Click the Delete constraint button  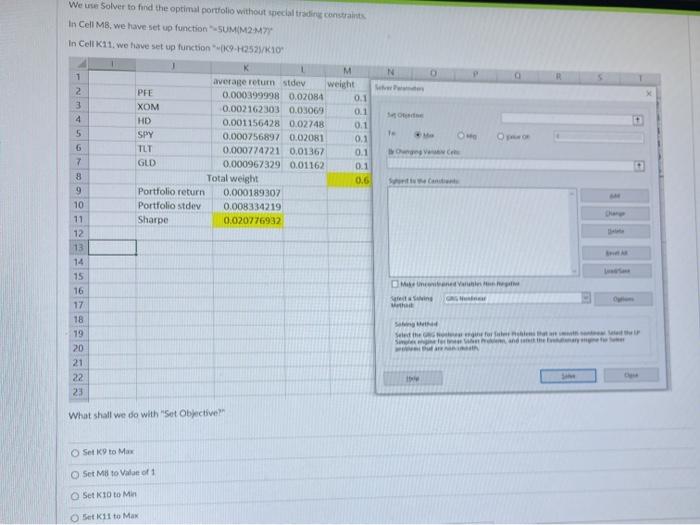[x=616, y=231]
